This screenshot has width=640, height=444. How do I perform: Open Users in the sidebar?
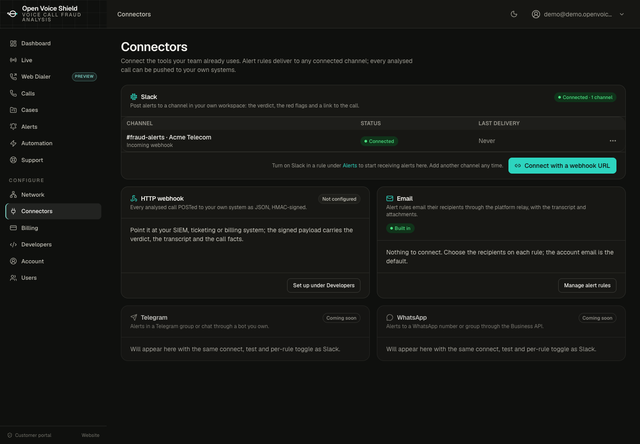[x=53, y=278]
